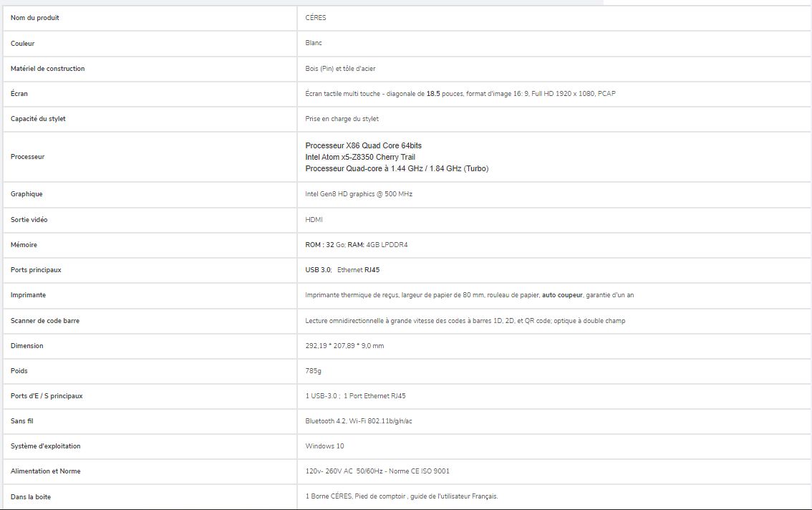The height and width of the screenshot is (510, 812).
Task: Click the bold 'auto coupeur' printer text
Action: [563, 295]
